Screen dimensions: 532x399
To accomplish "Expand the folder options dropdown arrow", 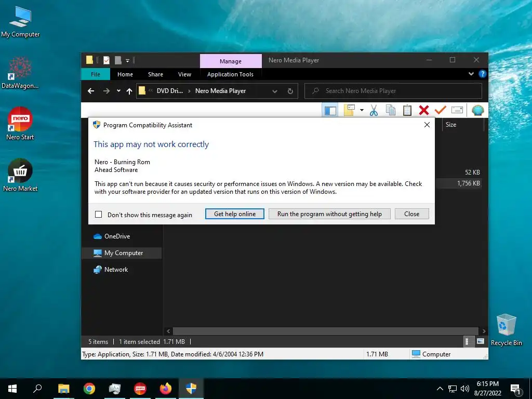I will (362, 110).
